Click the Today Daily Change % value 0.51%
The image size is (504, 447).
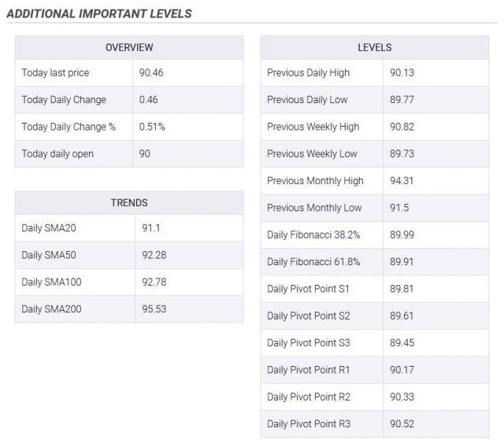152,127
